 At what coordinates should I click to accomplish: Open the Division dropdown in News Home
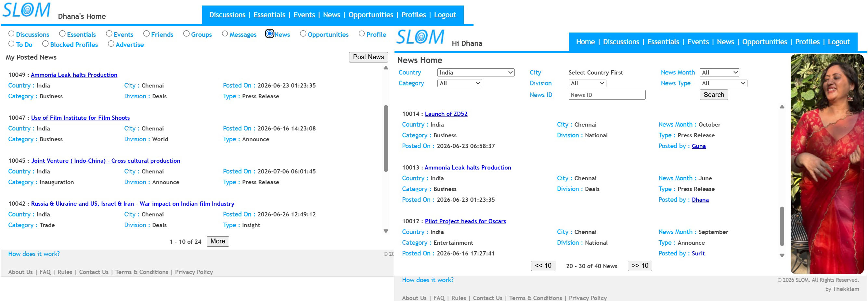[x=587, y=83]
